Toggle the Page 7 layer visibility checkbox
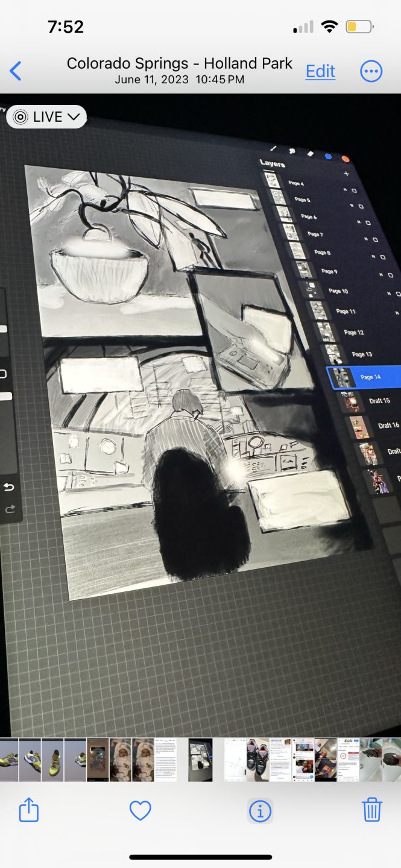The height and width of the screenshot is (868, 401). coord(375,239)
